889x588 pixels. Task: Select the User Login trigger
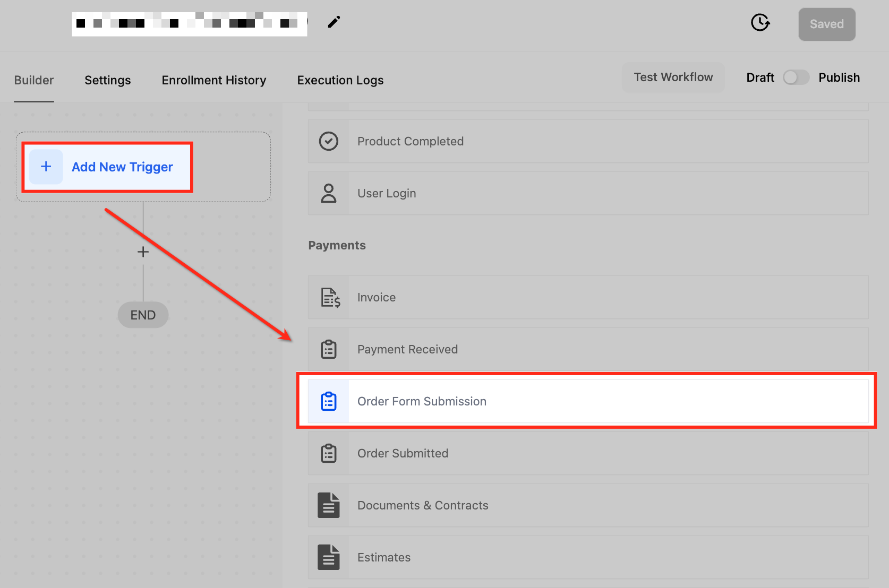[588, 193]
